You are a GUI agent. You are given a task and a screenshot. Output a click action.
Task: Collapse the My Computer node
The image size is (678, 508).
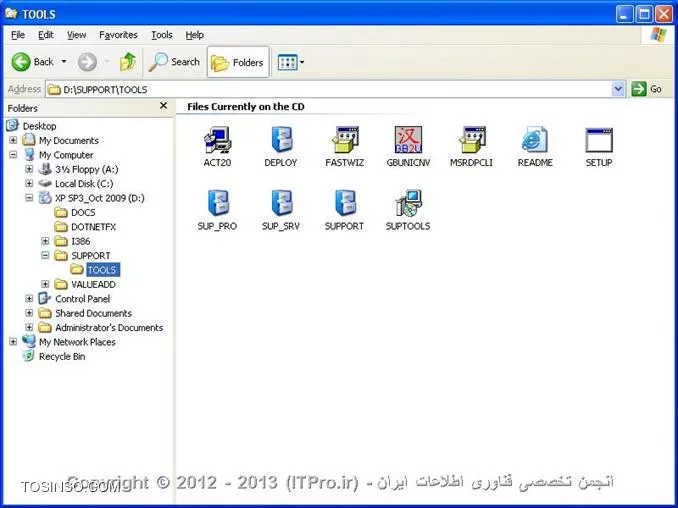tap(13, 154)
